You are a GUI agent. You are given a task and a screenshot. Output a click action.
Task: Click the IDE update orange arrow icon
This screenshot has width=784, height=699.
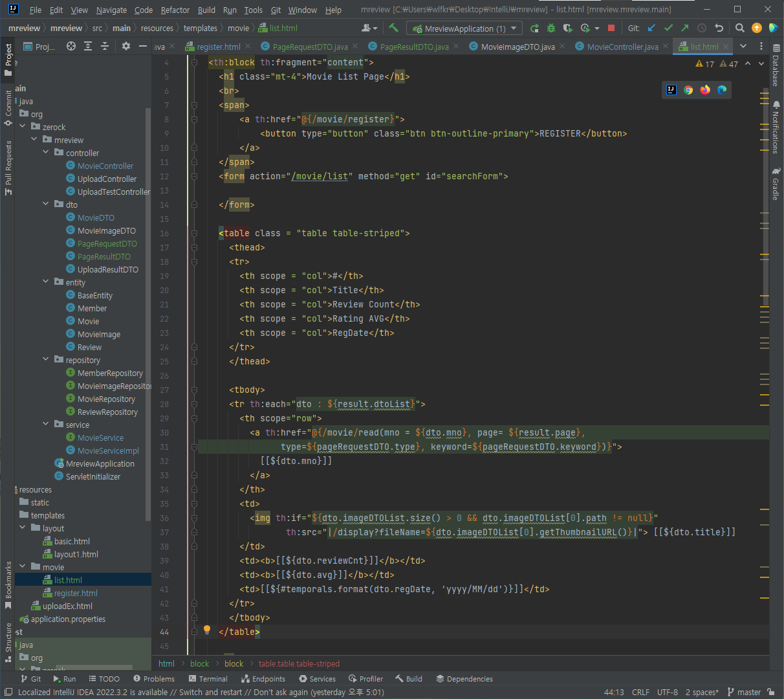pyautogui.click(x=757, y=28)
